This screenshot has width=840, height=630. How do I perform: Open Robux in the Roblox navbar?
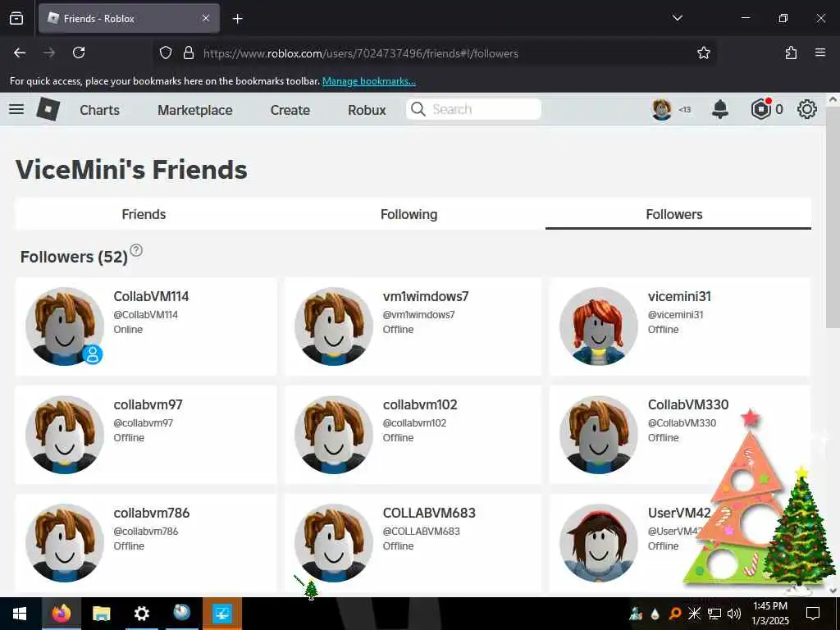pyautogui.click(x=367, y=110)
